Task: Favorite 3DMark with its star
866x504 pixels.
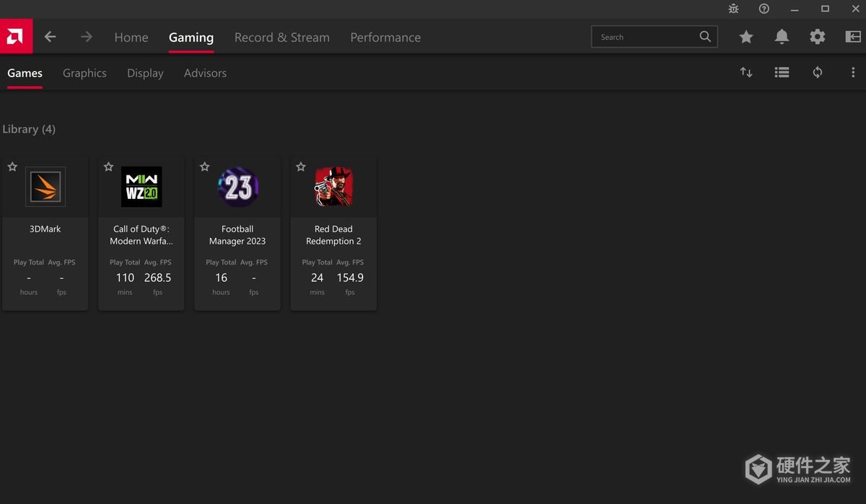Action: coord(12,167)
